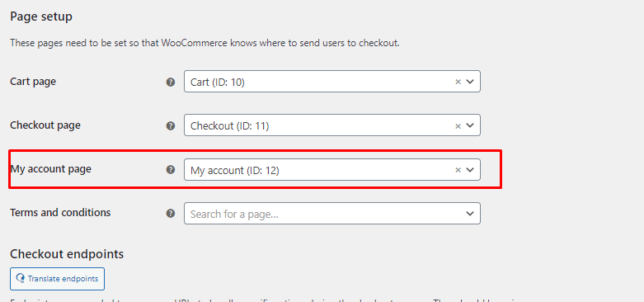Click the help icon beside Terms and conditions
Viewport: 644px width, 302px height.
pyautogui.click(x=171, y=213)
